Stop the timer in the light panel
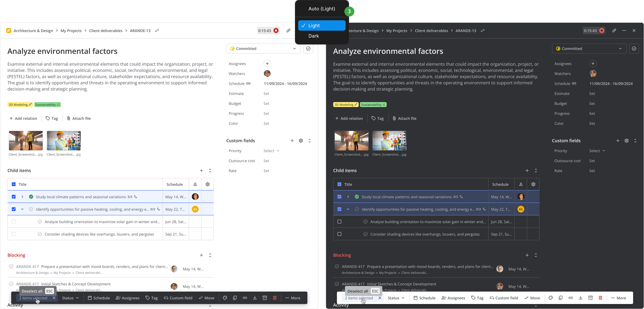The image size is (644, 309). (x=276, y=30)
